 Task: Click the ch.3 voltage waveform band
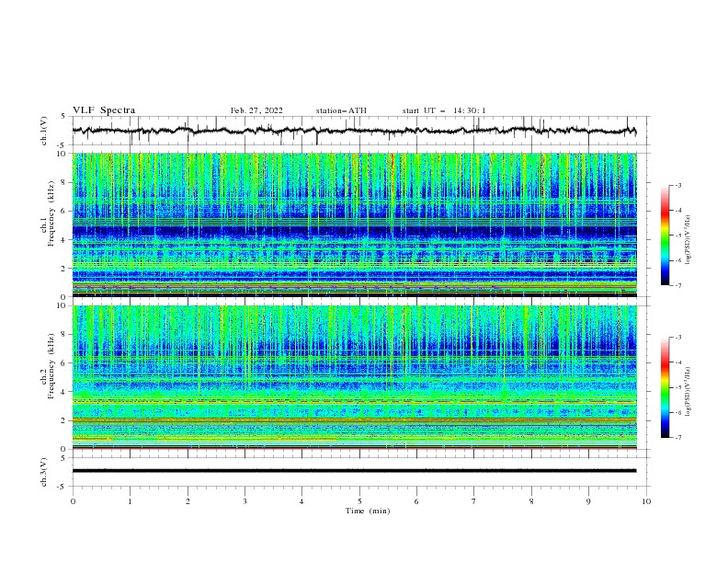tap(354, 471)
